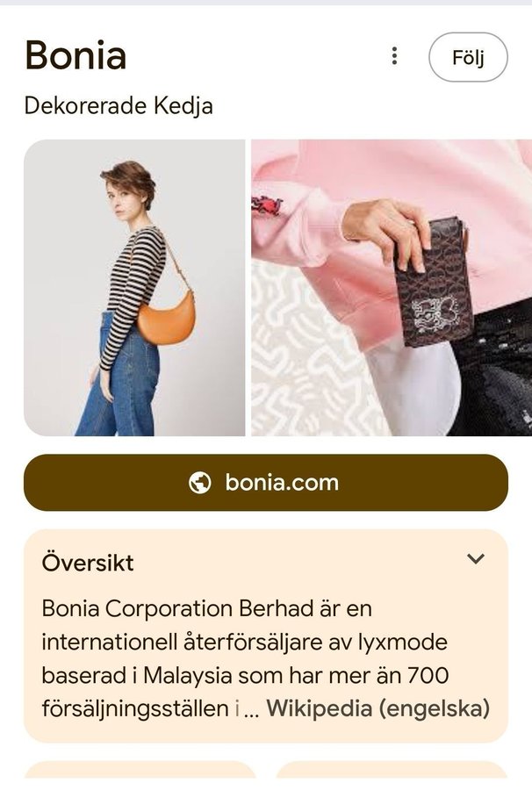Image resolution: width=532 pixels, height=790 pixels.
Task: Tap the Följ follow button
Action: [468, 57]
